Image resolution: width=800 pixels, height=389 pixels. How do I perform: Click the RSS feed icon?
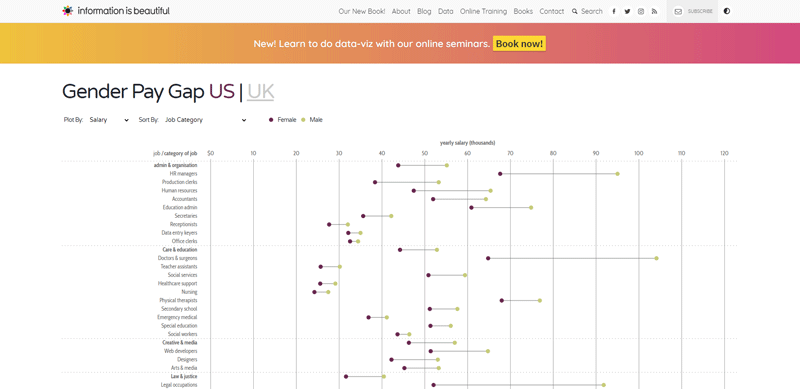coord(655,11)
